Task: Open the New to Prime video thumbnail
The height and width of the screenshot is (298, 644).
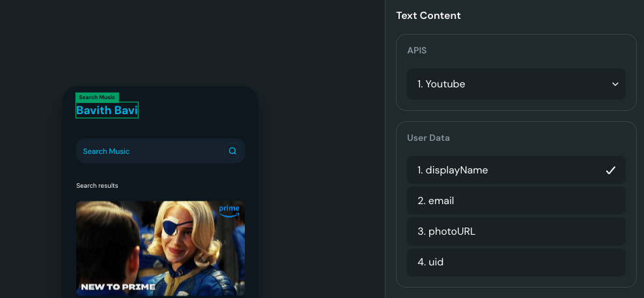Action: [161, 248]
